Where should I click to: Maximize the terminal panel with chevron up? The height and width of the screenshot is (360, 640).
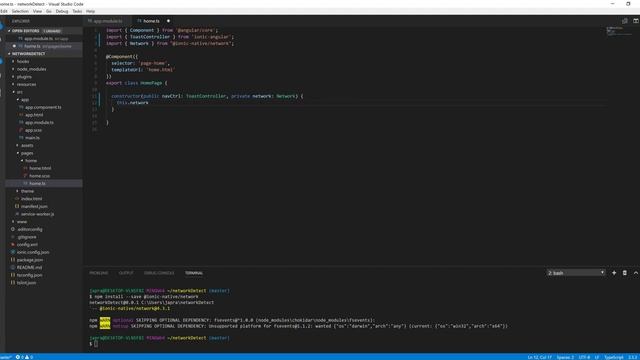coord(636,273)
